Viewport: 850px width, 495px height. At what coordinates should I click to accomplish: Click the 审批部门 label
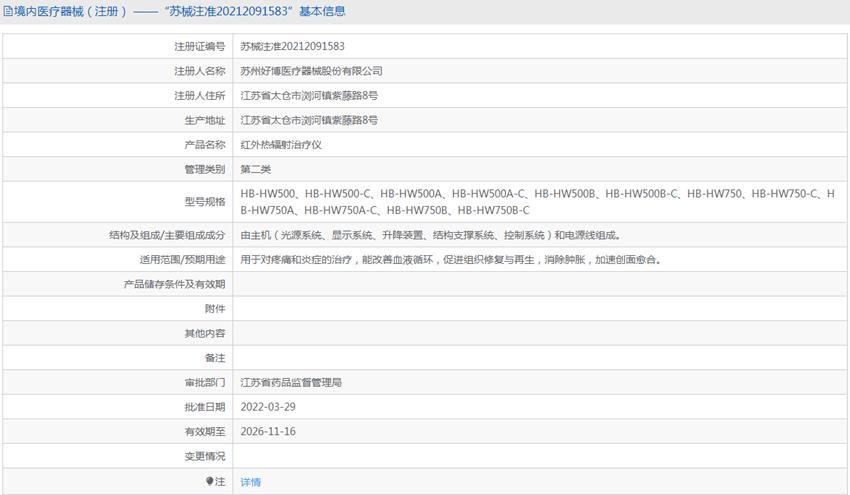pos(205,383)
